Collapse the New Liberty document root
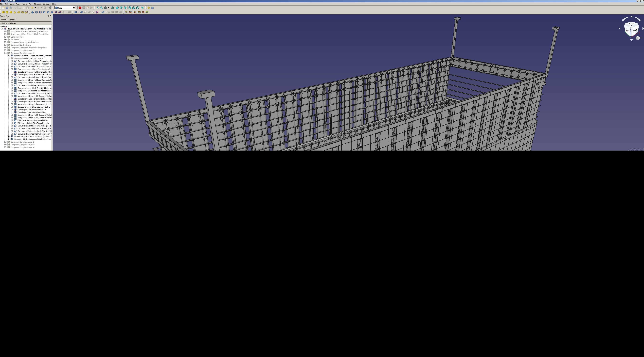This screenshot has height=357, width=644. click(x=2, y=29)
